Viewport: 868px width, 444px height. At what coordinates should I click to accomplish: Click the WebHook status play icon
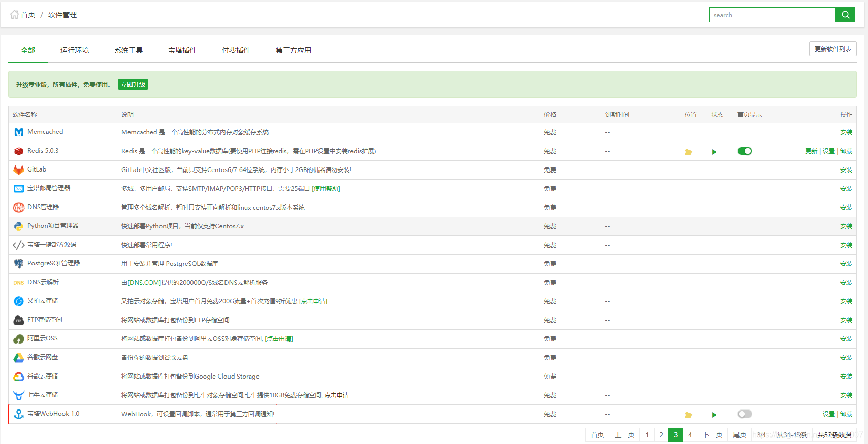(714, 415)
